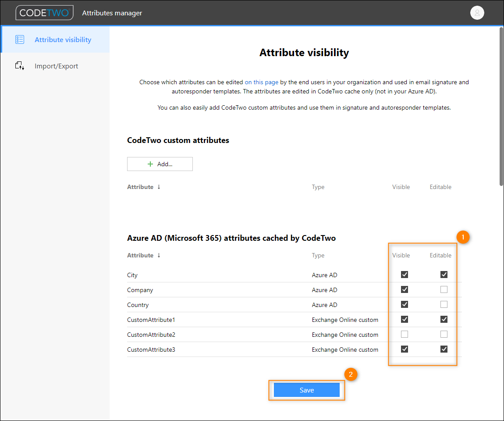Check Editable for Country

coord(444,304)
